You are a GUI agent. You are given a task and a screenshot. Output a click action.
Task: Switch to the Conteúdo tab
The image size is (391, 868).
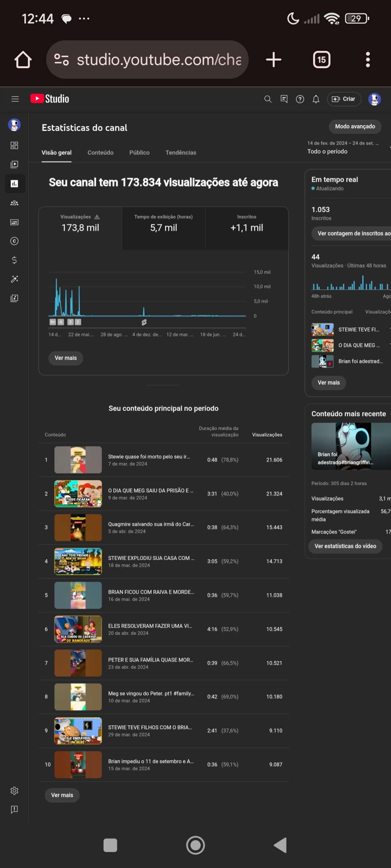pos(100,153)
